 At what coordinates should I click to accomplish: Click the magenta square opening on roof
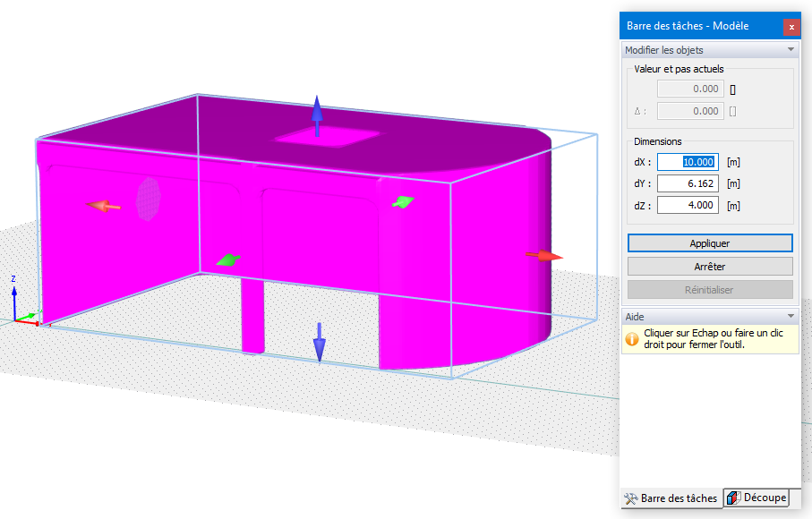(x=327, y=137)
